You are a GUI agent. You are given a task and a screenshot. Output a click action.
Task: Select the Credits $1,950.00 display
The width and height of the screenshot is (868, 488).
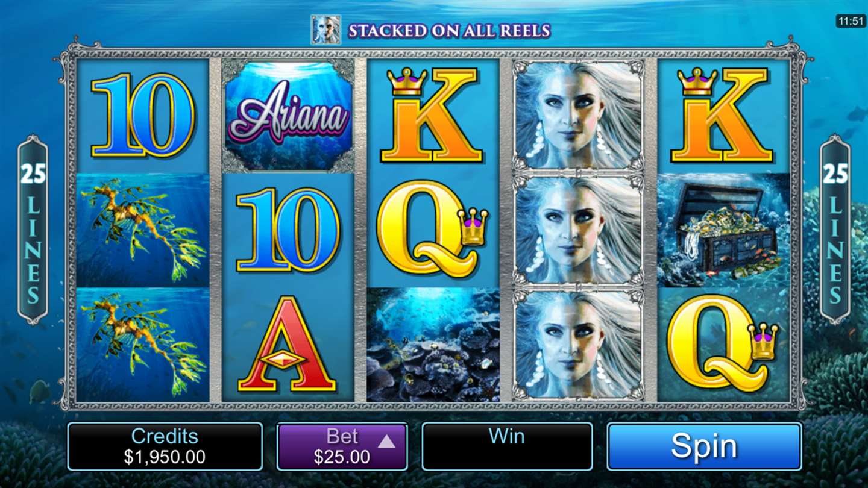coord(165,446)
